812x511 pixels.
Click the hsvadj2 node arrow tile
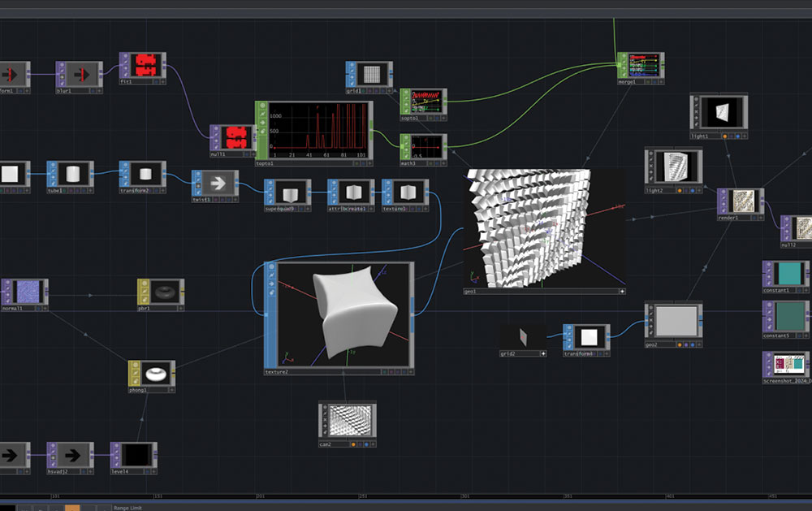tap(74, 454)
